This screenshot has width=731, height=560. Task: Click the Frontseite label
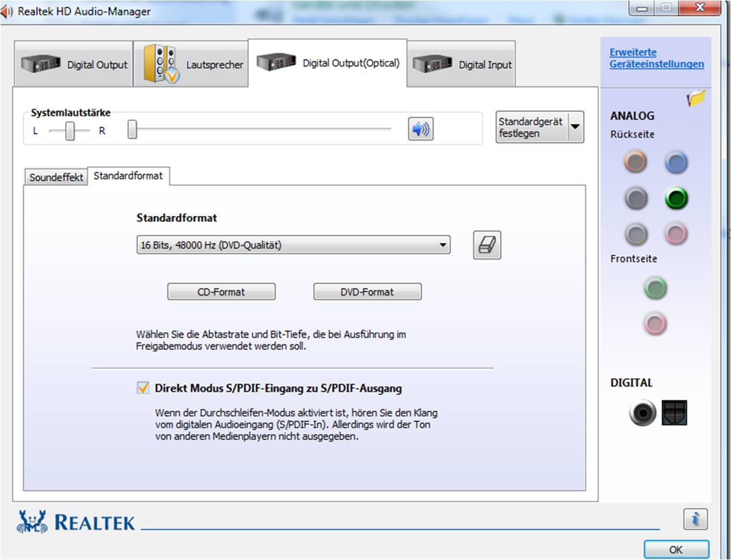[633, 259]
